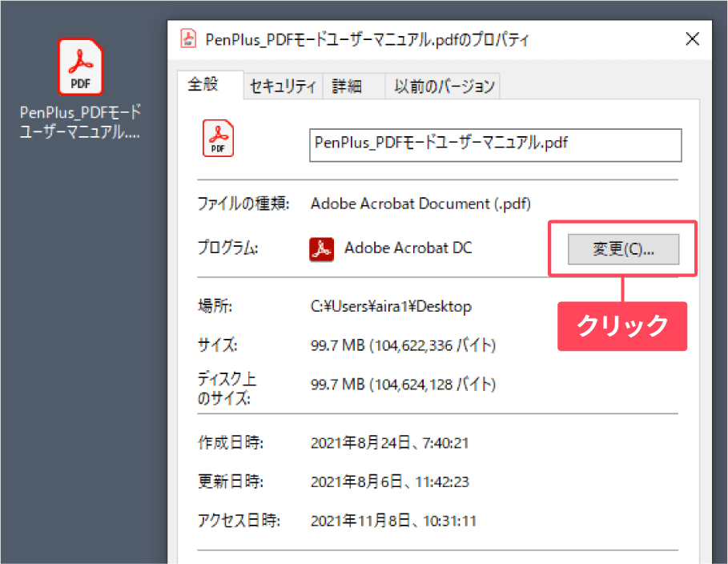Click the 場所: label
Image resolution: width=728 pixels, height=564 pixels.
point(215,307)
